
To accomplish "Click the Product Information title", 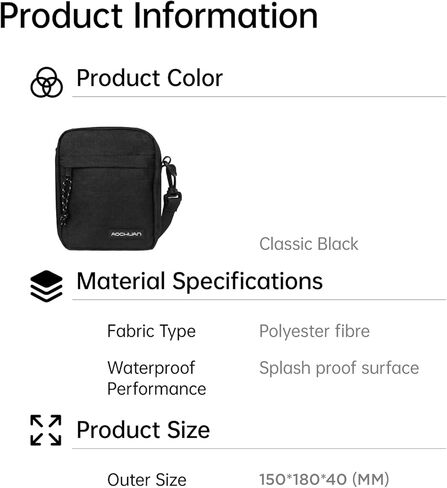I will click(x=159, y=16).
